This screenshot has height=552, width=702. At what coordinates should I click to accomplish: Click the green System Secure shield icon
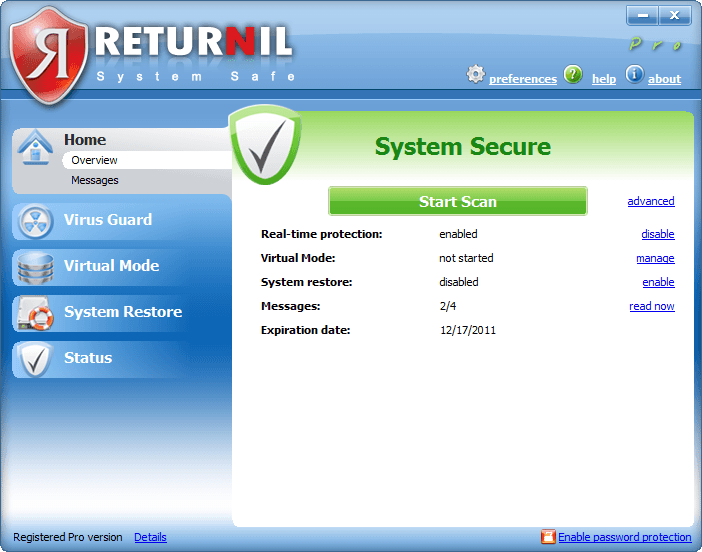265,145
